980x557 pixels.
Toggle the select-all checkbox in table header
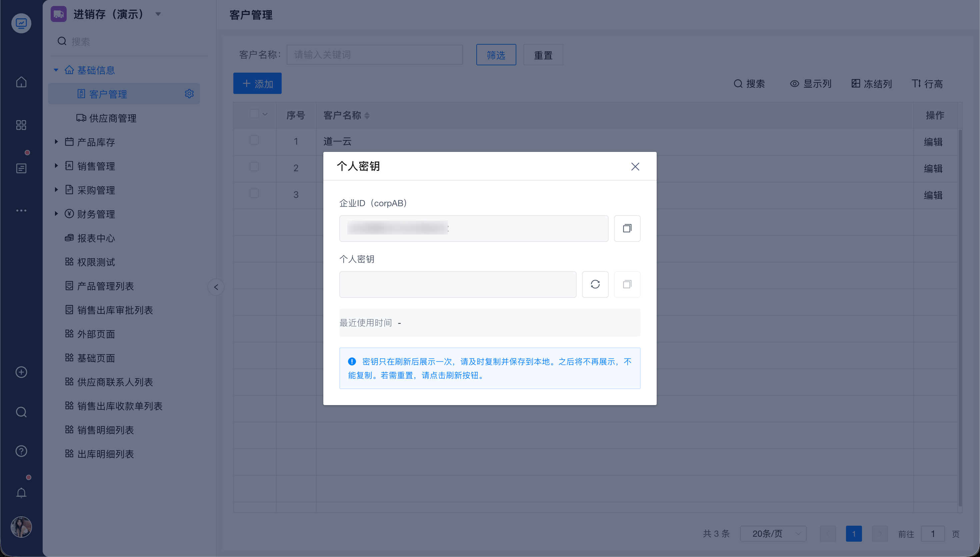click(254, 114)
